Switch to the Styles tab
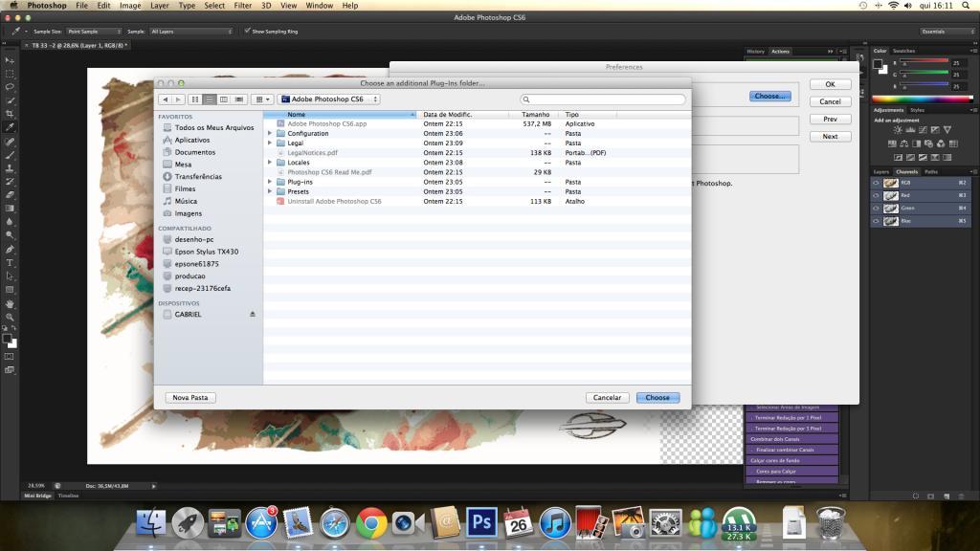This screenshot has height=551, width=980. [917, 110]
